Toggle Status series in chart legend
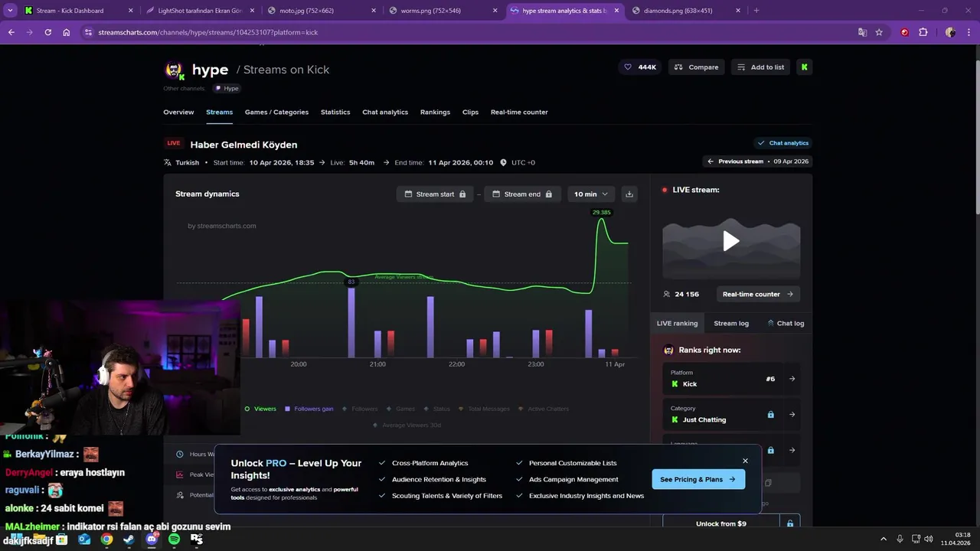This screenshot has height=551, width=980. (437, 409)
